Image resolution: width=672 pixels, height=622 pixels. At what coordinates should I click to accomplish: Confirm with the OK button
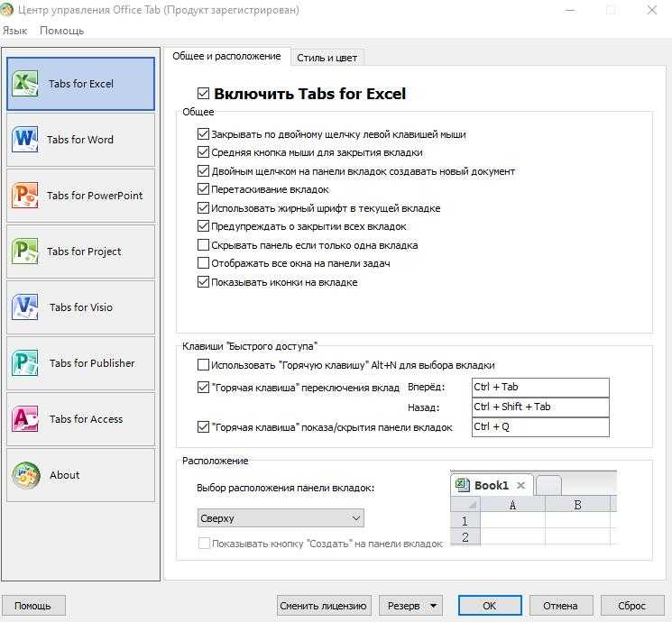point(490,606)
